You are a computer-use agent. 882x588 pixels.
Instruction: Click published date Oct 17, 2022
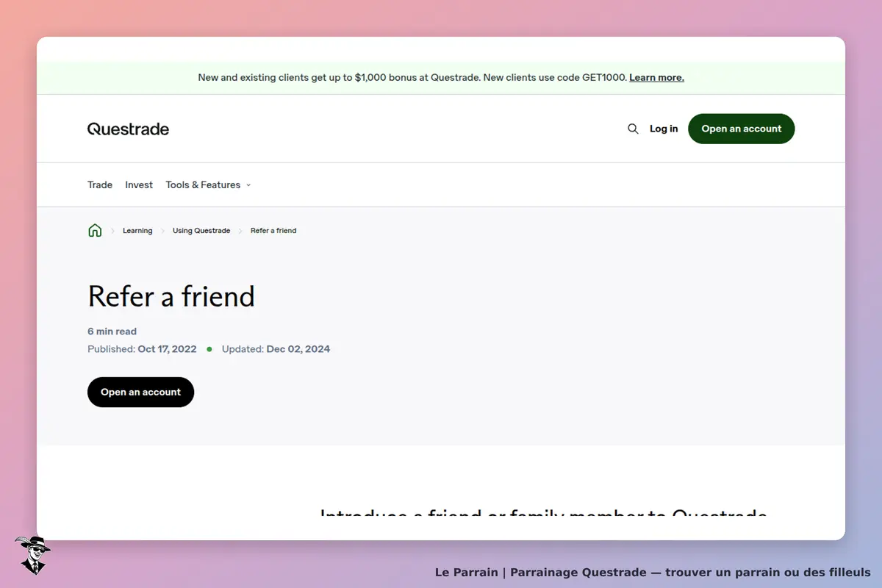click(x=167, y=349)
